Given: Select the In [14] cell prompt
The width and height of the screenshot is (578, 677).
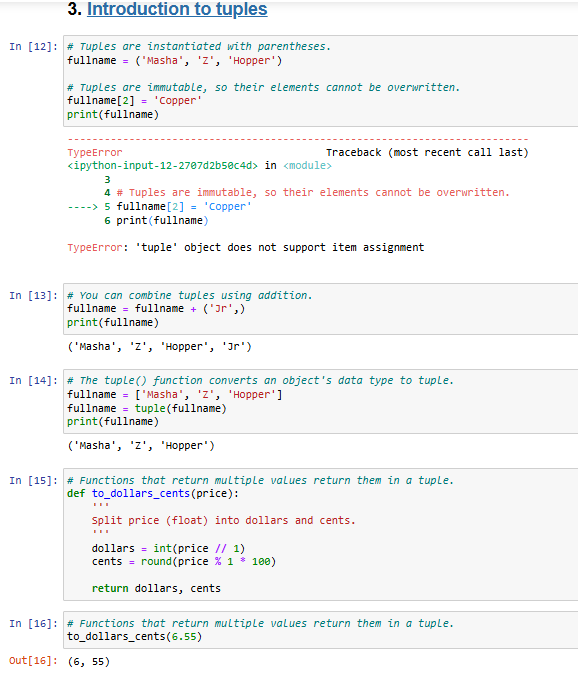Looking at the screenshot, I should (x=34, y=381).
